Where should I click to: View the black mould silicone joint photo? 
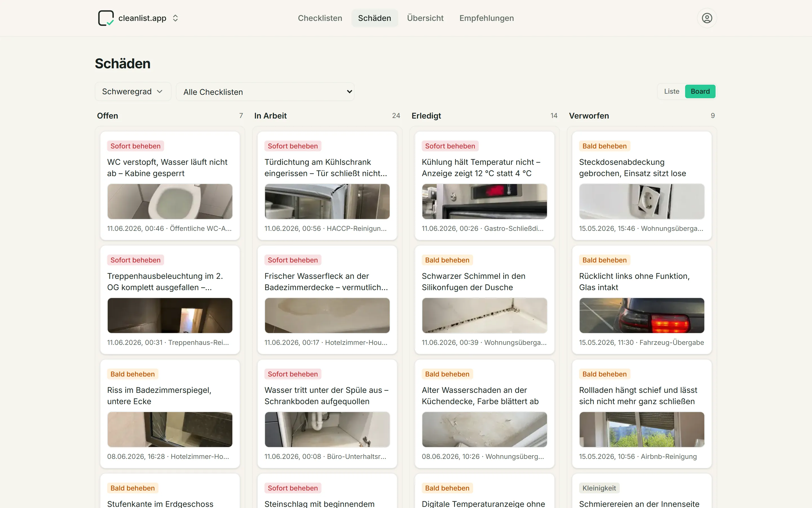(x=484, y=316)
